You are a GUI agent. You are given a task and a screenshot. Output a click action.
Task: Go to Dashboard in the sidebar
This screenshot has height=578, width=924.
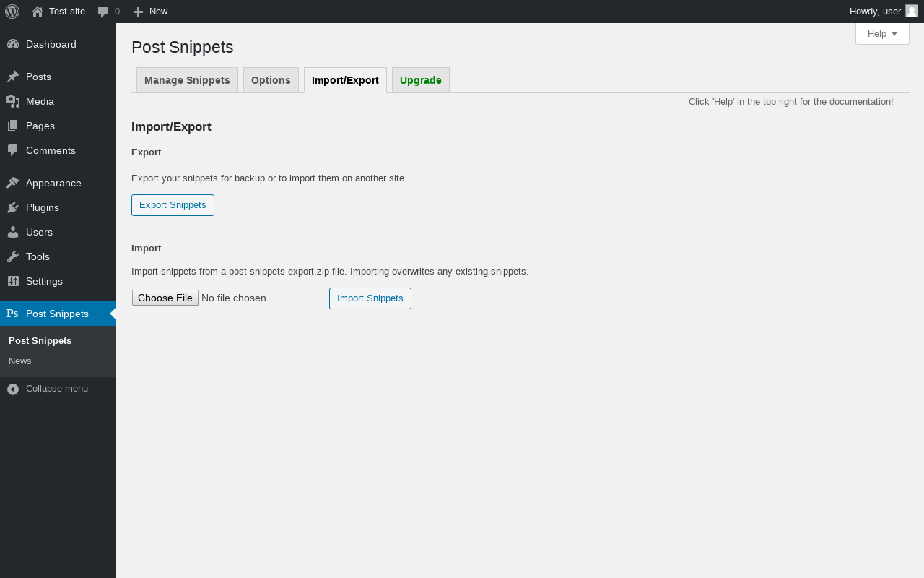point(51,44)
